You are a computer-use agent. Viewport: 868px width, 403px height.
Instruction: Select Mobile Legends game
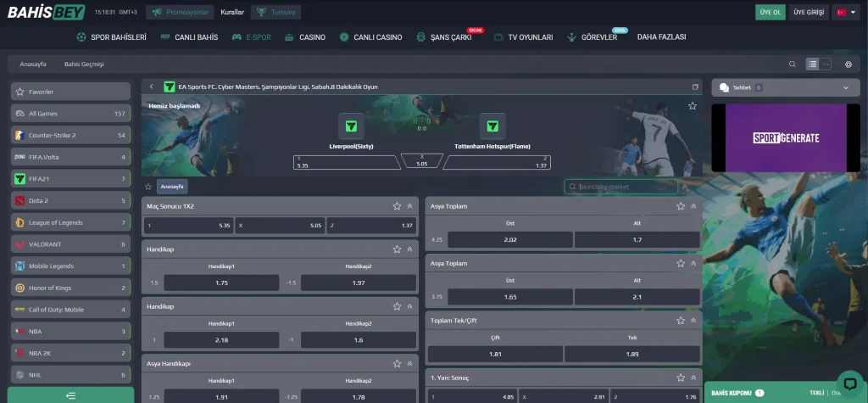71,266
